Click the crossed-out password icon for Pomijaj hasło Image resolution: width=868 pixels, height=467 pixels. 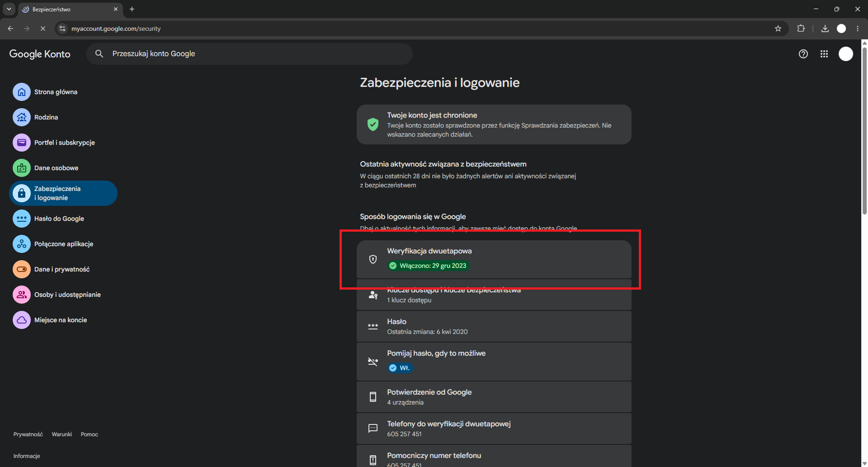[x=373, y=362]
